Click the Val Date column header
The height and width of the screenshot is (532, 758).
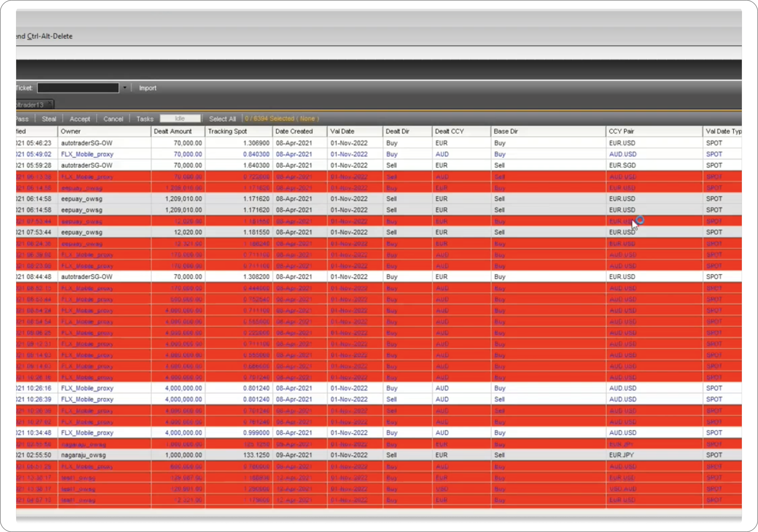(342, 131)
